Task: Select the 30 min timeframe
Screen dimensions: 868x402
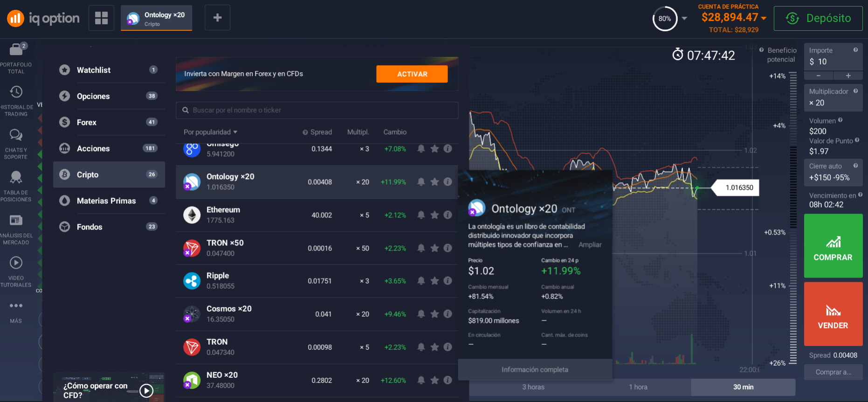Action: click(x=743, y=387)
